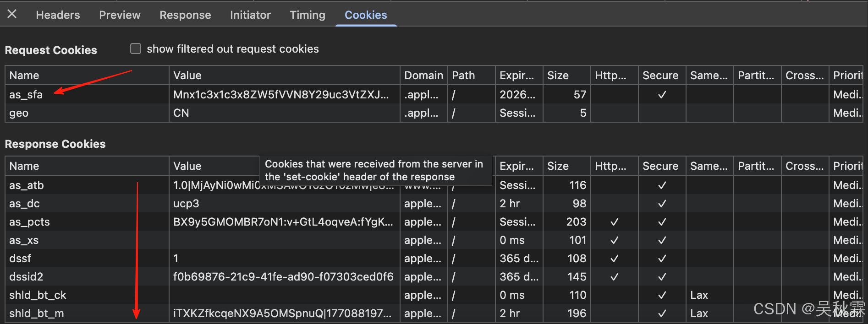The width and height of the screenshot is (868, 324).
Task: Sort response cookies by Secure column
Action: click(660, 166)
